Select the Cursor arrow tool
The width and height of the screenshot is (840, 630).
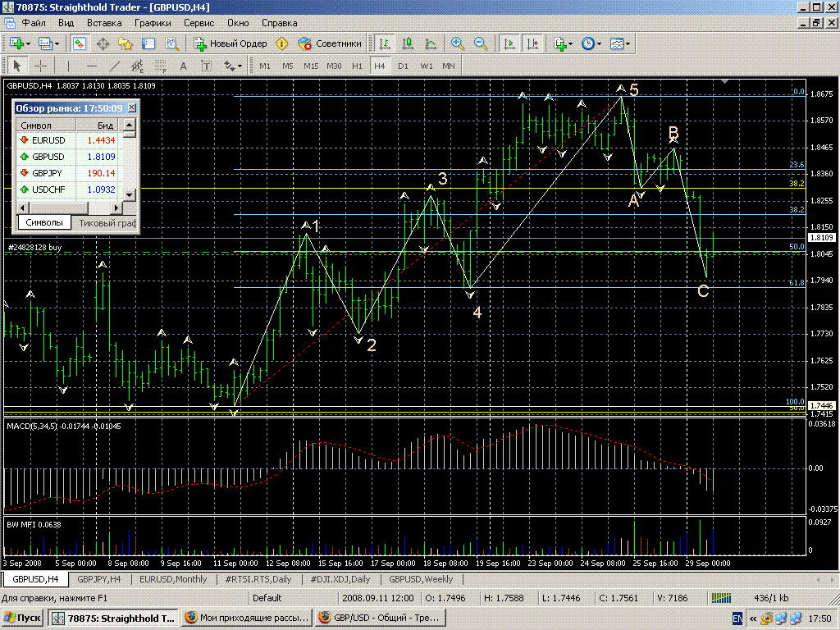16,66
